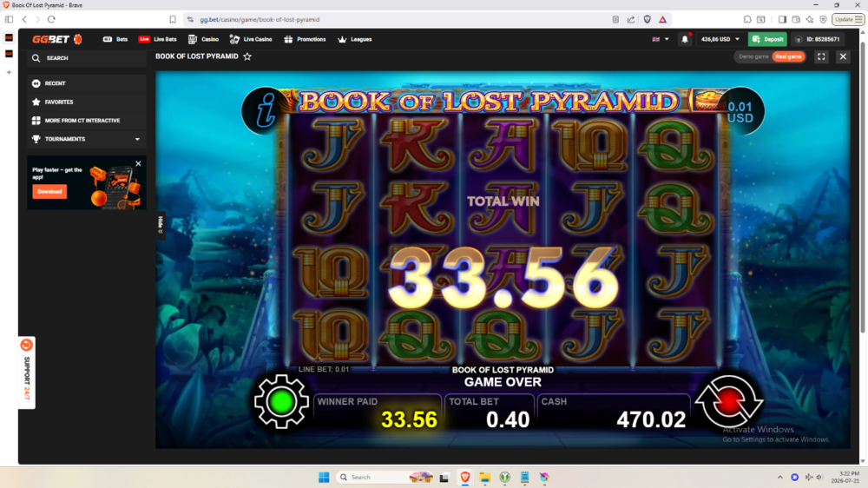The image size is (868, 488).
Task: Click the search magnifier icon in sidebar
Action: pos(36,58)
